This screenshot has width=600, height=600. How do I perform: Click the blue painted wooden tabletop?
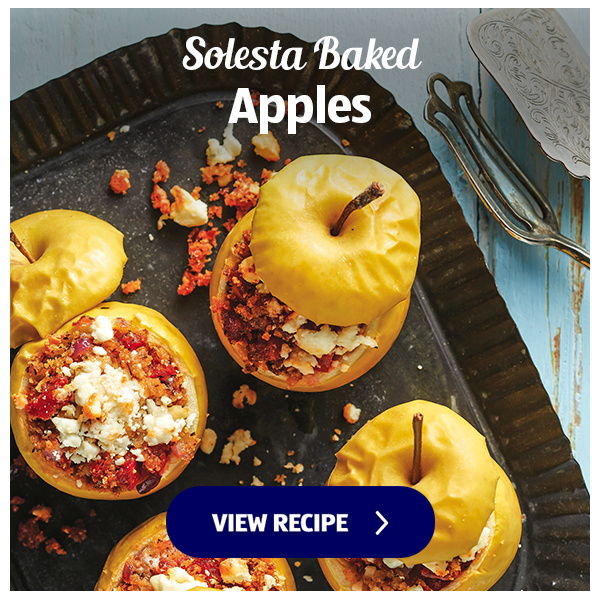[x=551, y=306]
